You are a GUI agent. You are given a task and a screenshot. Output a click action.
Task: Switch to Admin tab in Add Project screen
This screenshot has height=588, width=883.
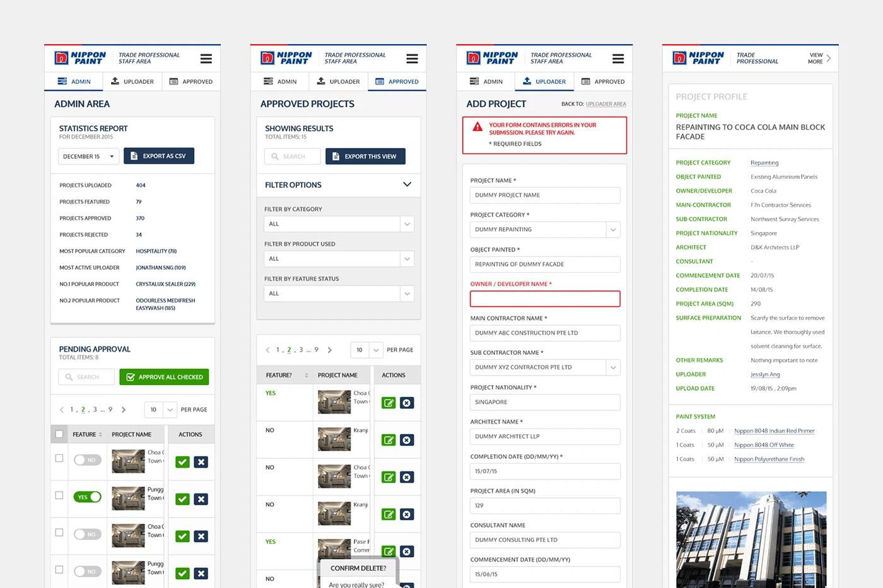point(486,81)
